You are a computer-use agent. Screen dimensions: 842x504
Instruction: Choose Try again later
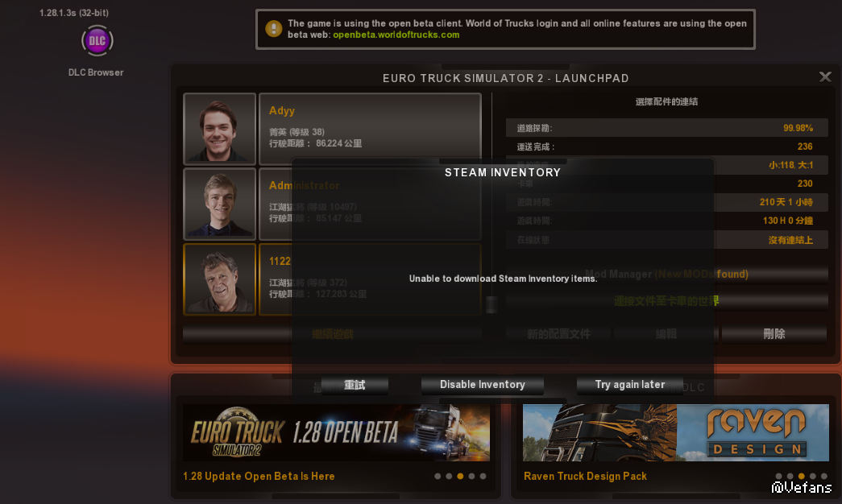click(630, 385)
